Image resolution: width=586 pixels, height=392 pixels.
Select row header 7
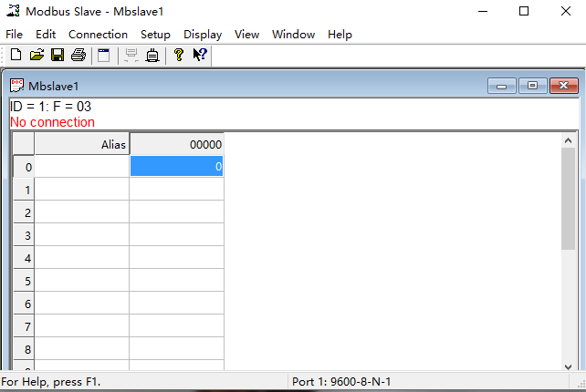click(24, 326)
